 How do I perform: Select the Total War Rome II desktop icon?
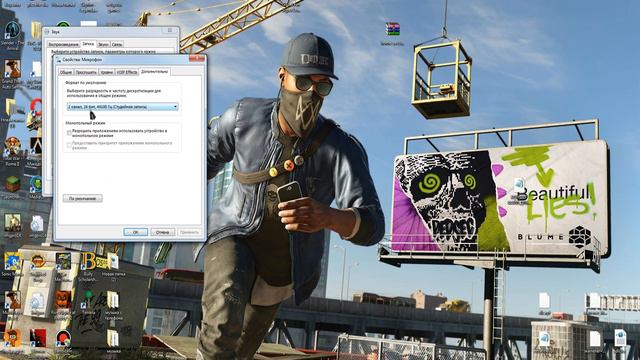click(x=12, y=146)
